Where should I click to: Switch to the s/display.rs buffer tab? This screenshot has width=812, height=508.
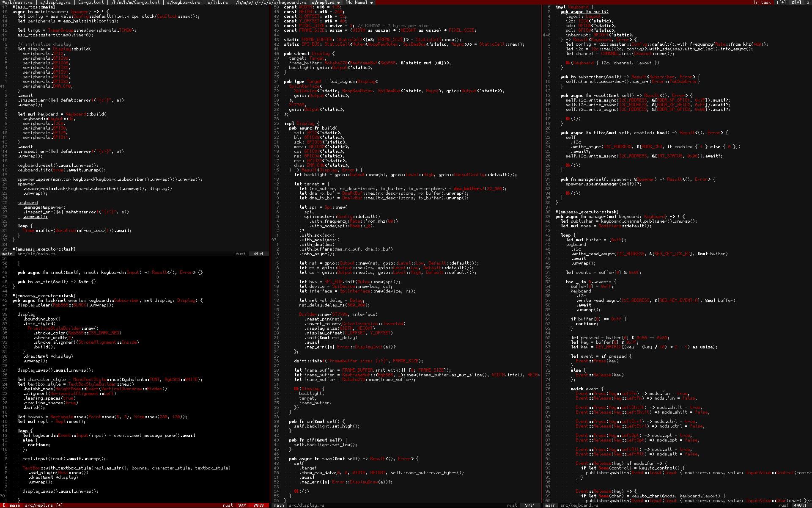pyautogui.click(x=55, y=2)
